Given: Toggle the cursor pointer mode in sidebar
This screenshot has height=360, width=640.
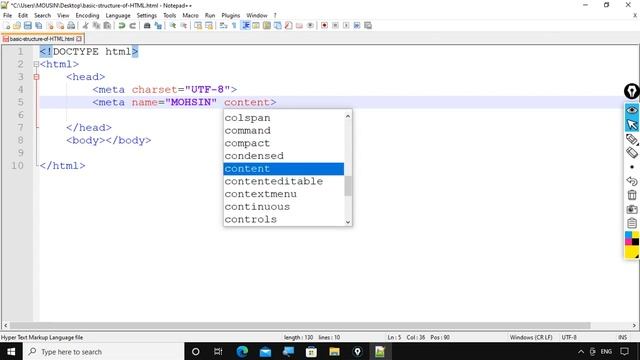Looking at the screenshot, I should coord(632,124).
